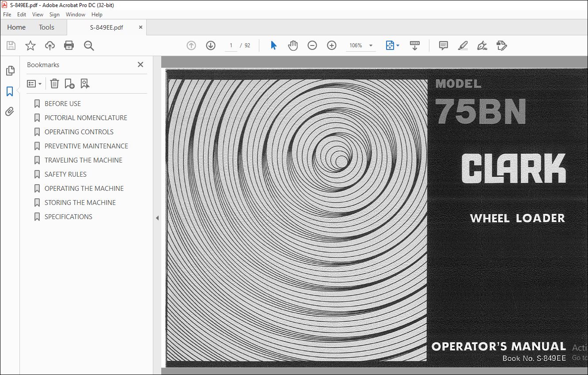588x375 pixels.
Task: Select the highlight text tool
Action: click(463, 45)
